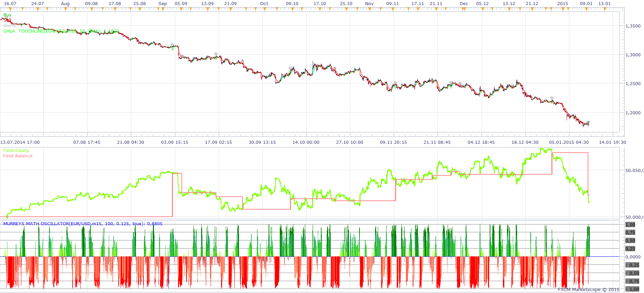
Task: Select the Final Equity legend label
Action: pyautogui.click(x=16, y=151)
